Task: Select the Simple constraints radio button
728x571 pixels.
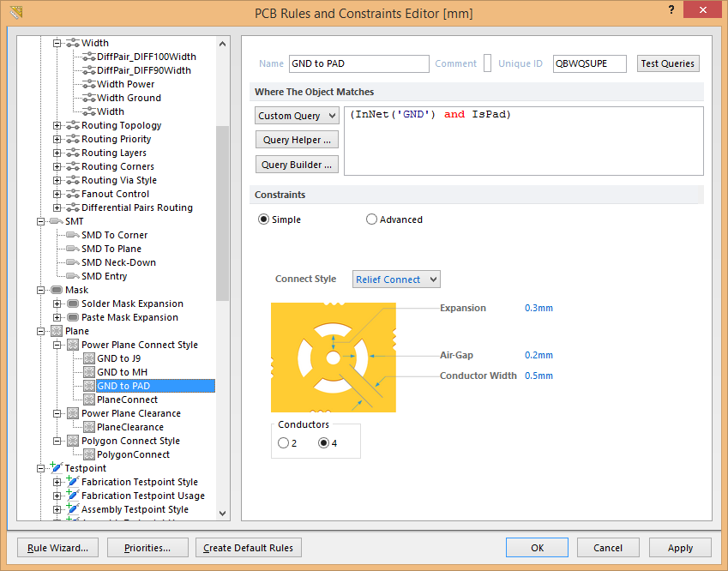Action: 263,219
